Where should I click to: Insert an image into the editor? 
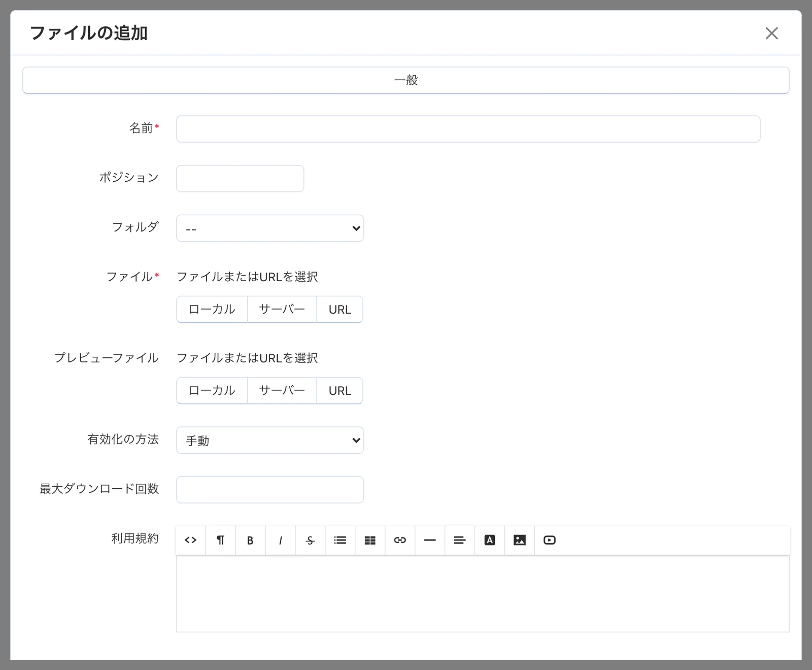pyautogui.click(x=520, y=540)
